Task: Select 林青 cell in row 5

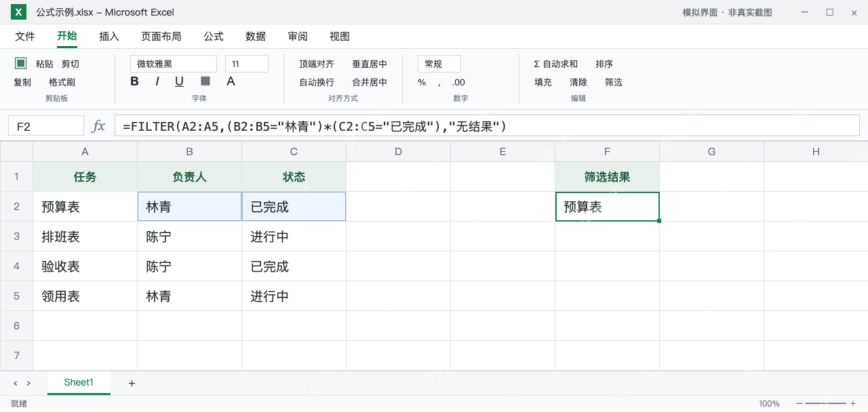Action: tap(189, 296)
